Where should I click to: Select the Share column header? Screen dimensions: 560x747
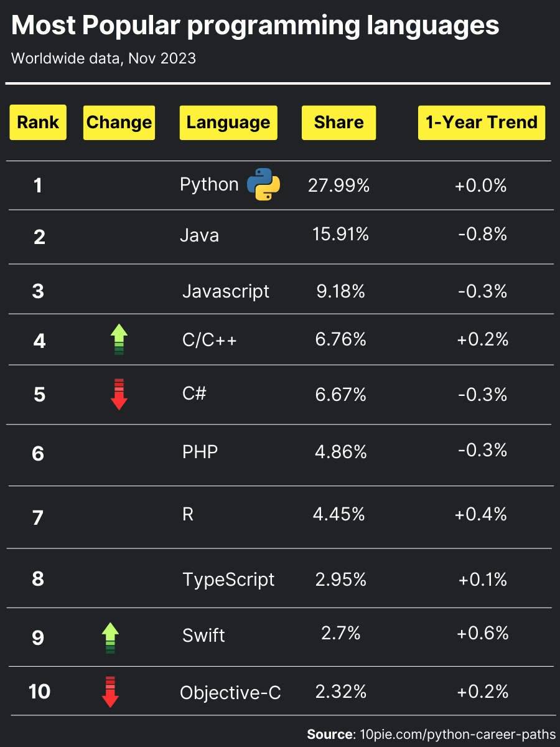coord(338,123)
